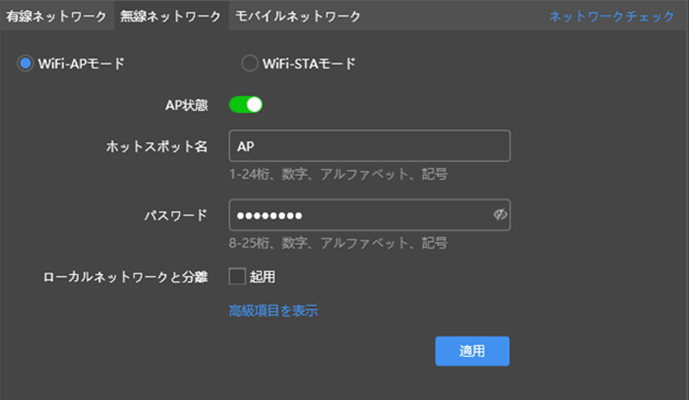689x400 pixels.
Task: Reveal password with the eye icon
Action: click(x=501, y=215)
